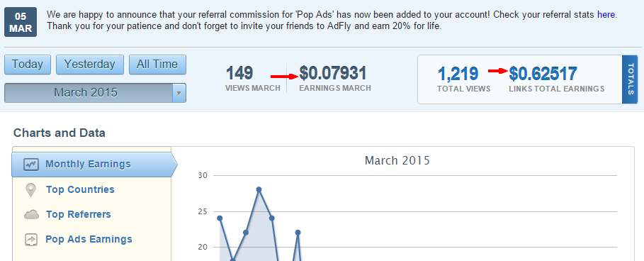Screen dimensions: 644x261
Task: Click the Top Referrers cloud icon
Action: click(x=31, y=215)
